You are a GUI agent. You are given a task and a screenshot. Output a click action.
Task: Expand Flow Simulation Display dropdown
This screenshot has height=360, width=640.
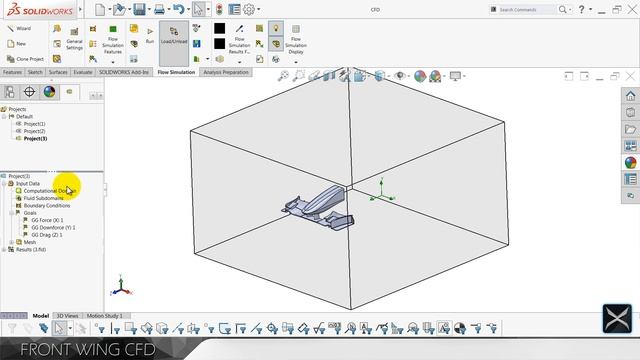[x=296, y=62]
